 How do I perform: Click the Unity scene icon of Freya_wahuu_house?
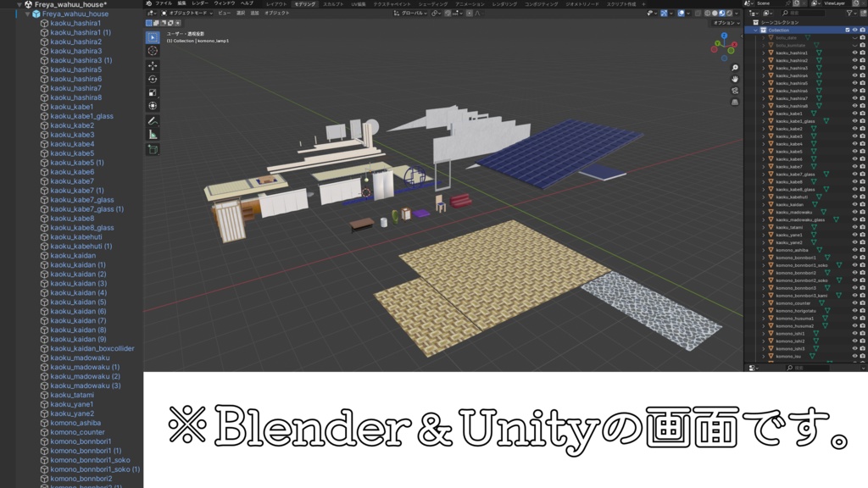(28, 4)
